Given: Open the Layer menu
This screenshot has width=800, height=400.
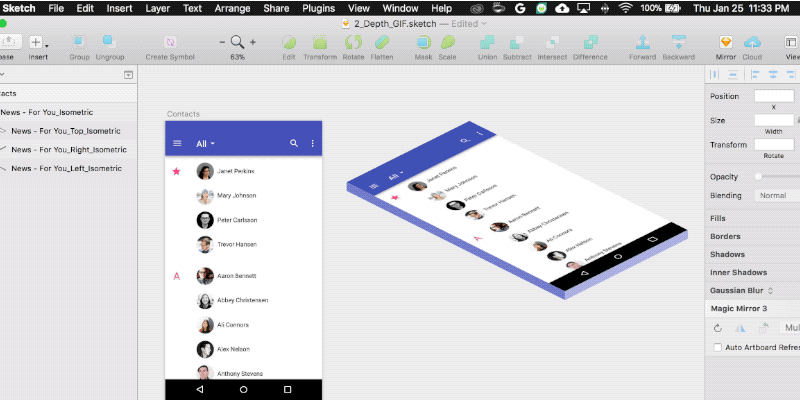Looking at the screenshot, I should [158, 8].
